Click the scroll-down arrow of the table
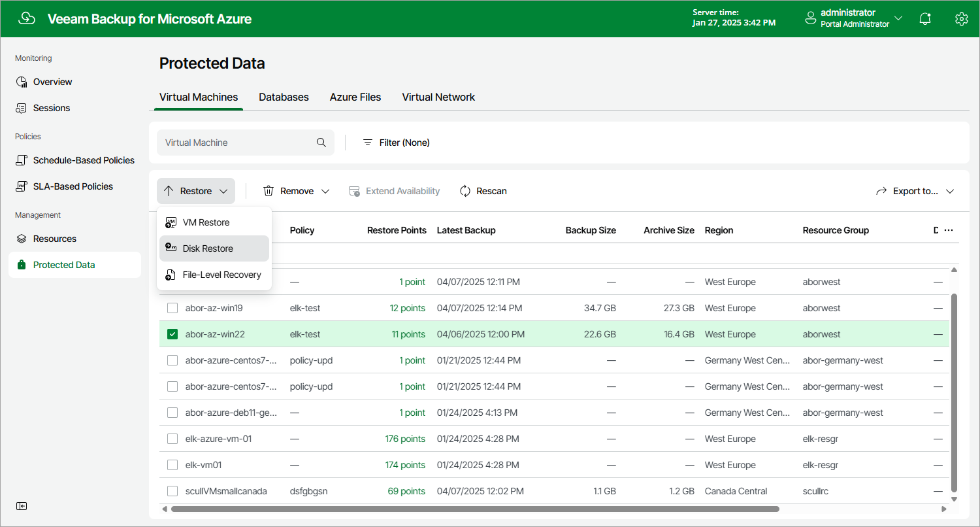This screenshot has width=980, height=527. [x=954, y=500]
